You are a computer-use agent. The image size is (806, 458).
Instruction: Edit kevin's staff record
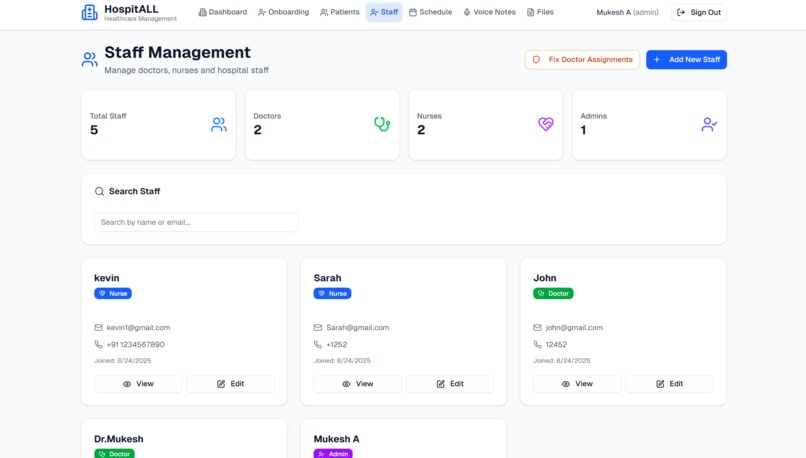click(x=230, y=384)
